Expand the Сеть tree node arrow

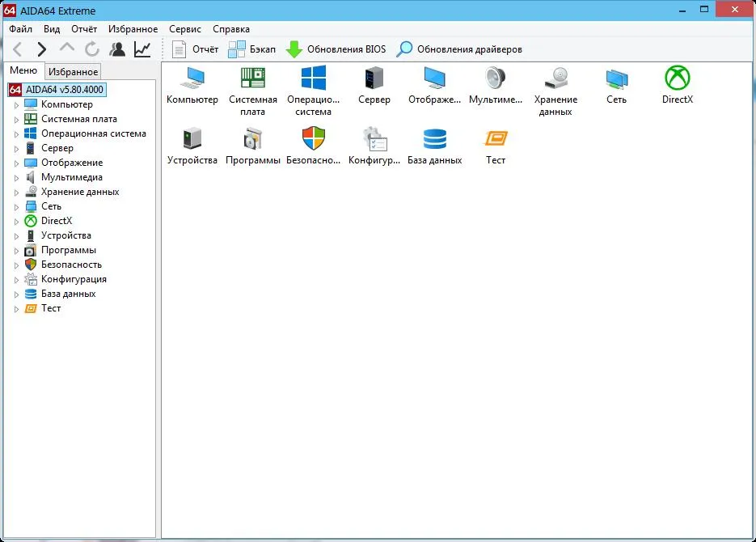16,207
